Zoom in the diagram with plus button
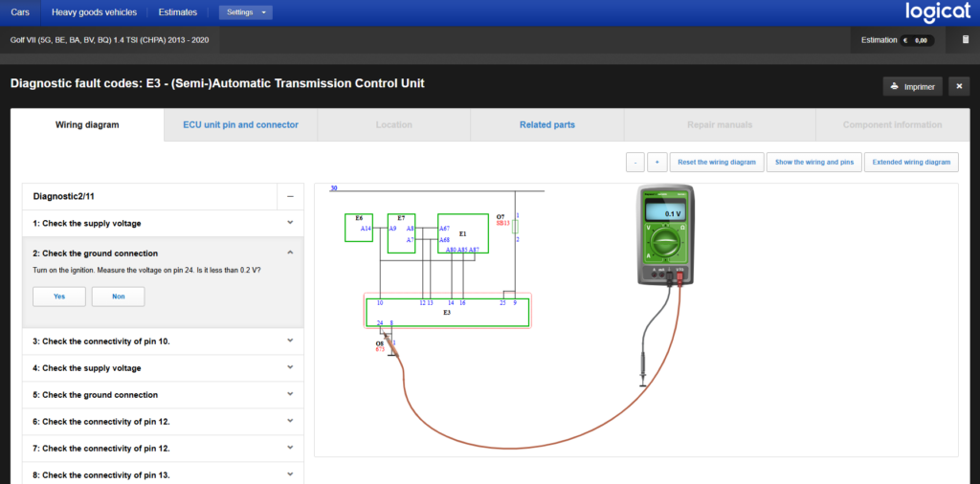This screenshot has height=484, width=980. pos(657,162)
